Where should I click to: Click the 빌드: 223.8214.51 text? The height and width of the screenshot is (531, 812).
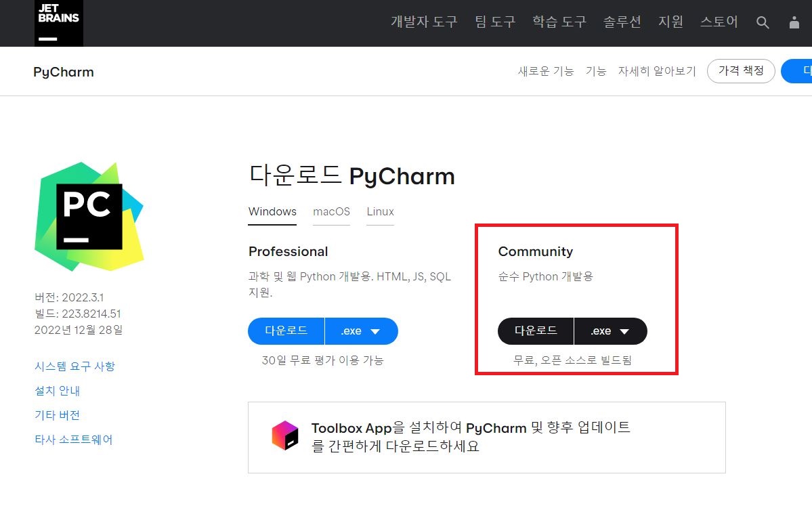tap(78, 314)
